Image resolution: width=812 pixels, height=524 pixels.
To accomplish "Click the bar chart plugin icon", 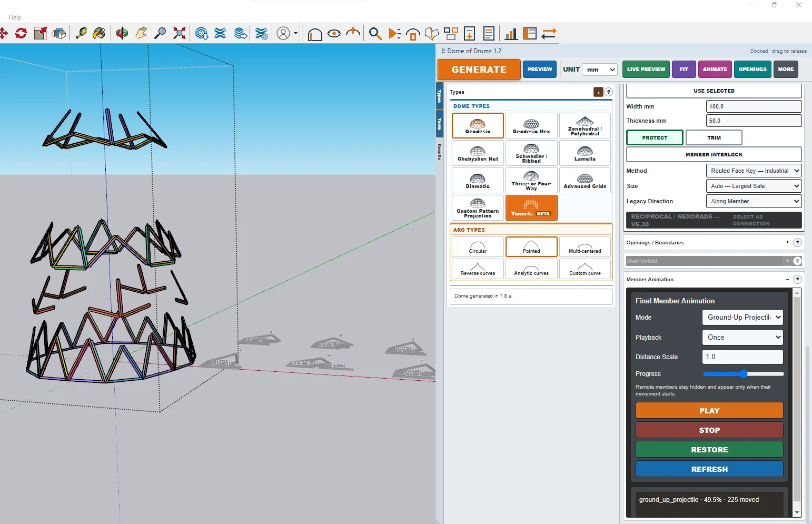I will [510, 34].
